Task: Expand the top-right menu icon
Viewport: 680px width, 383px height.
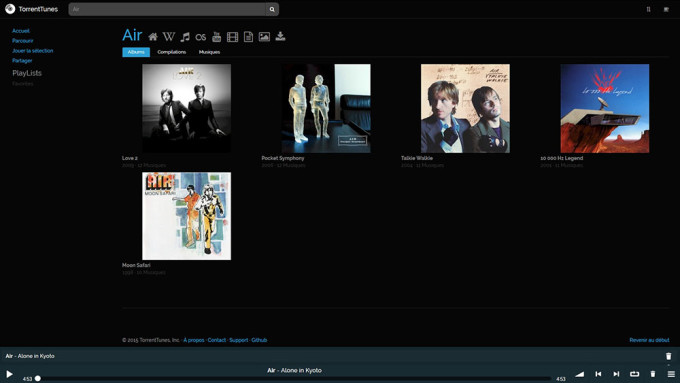Action: click(x=666, y=9)
